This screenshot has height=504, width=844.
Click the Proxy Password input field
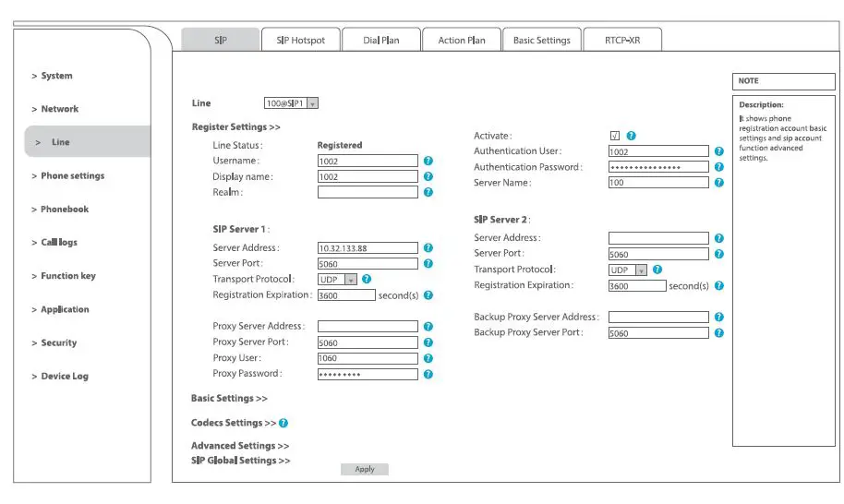click(x=368, y=375)
